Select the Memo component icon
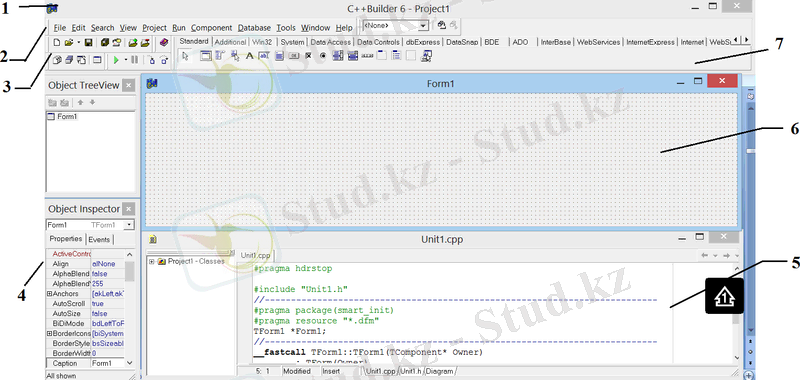 pyautogui.click(x=279, y=56)
